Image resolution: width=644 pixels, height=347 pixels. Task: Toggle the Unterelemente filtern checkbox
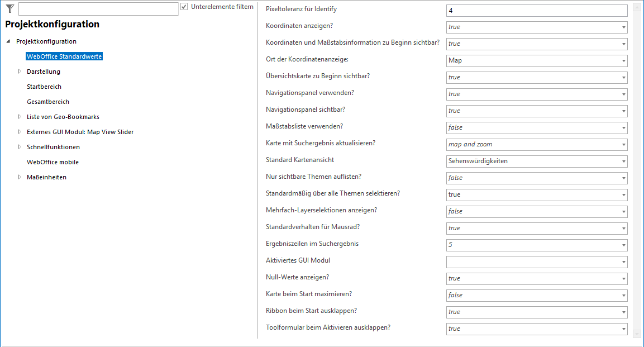click(184, 7)
